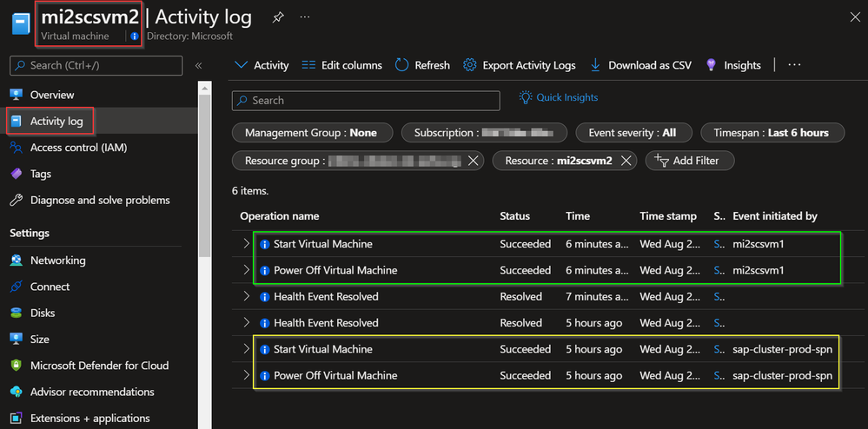Click the Status column header

click(x=515, y=216)
